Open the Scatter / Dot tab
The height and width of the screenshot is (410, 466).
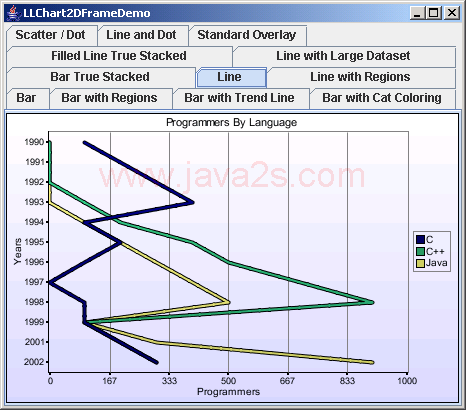52,35
